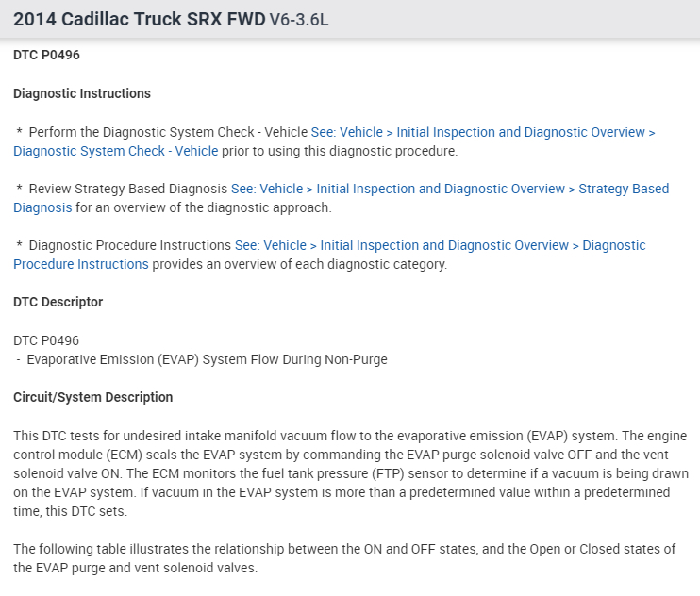The width and height of the screenshot is (700, 596).
Task: Click the paragraph starting 'This DTC tests for'
Action: click(349, 464)
